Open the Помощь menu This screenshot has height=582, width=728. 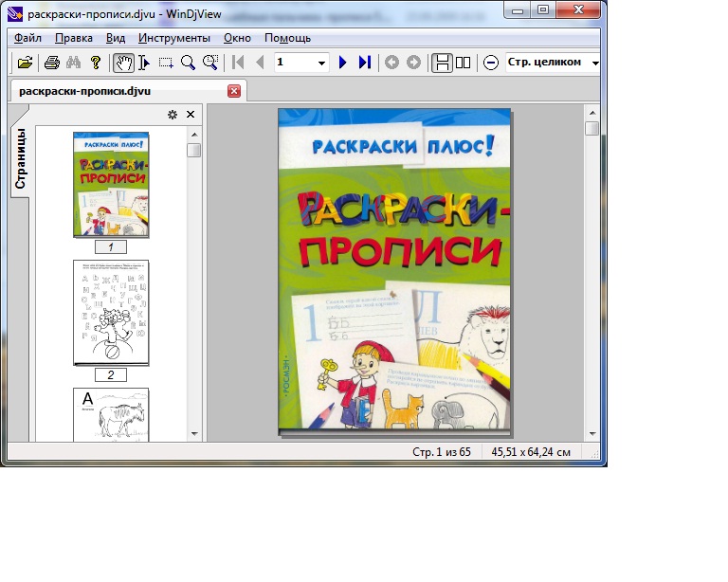click(x=287, y=38)
